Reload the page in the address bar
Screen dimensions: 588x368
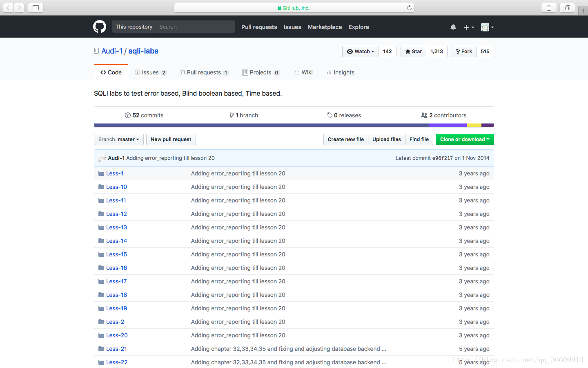click(x=409, y=8)
